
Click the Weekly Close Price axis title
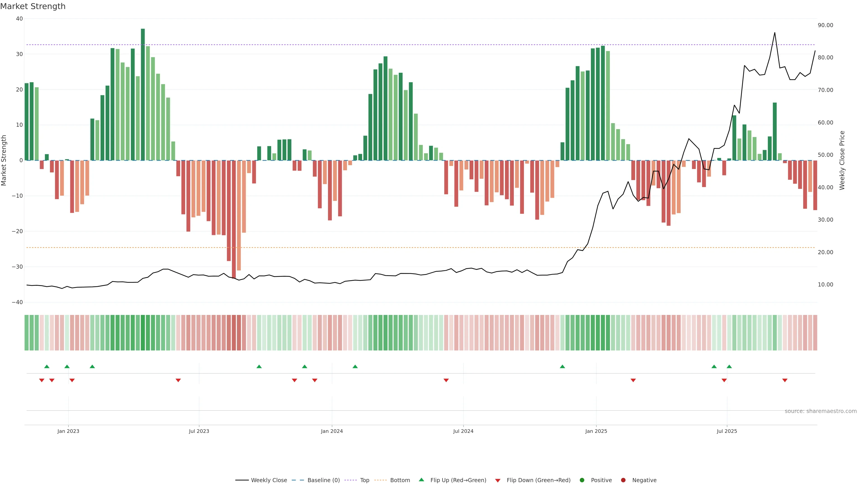(842, 160)
